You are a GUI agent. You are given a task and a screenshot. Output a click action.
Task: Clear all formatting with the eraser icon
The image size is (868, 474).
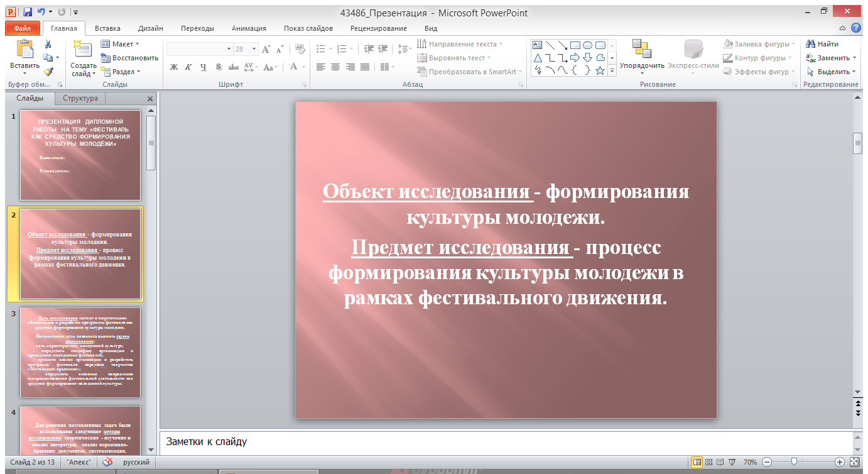coord(300,49)
